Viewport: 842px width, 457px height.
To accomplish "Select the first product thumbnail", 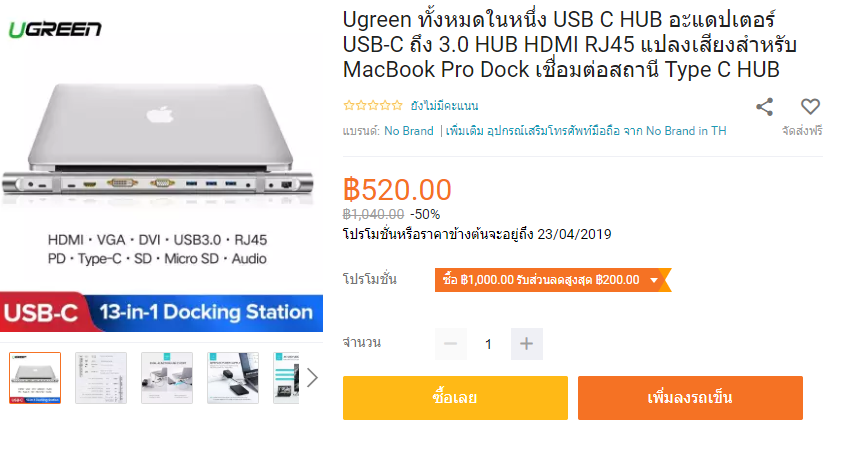I will pos(35,378).
